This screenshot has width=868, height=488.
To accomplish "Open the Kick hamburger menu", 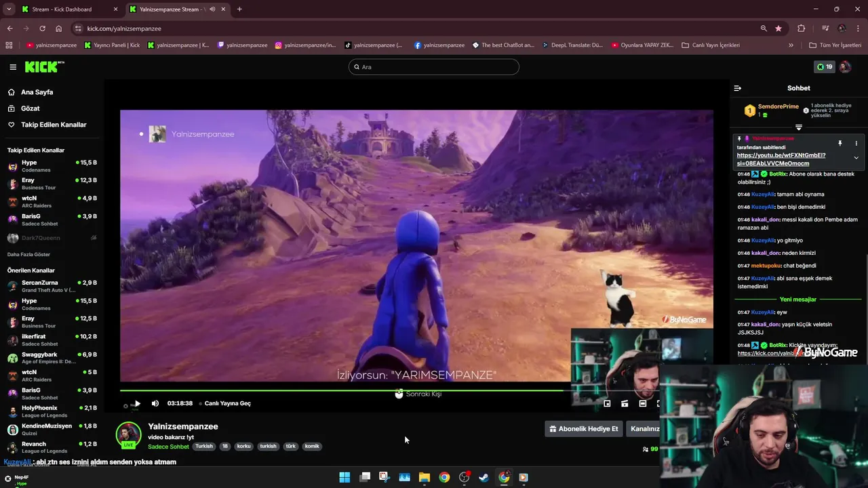I will 13,67.
